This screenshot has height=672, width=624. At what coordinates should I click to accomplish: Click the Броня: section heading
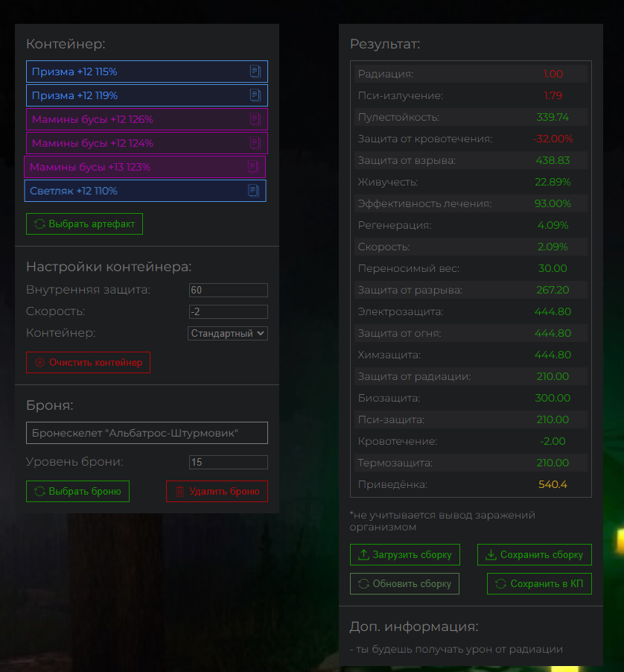click(x=50, y=405)
